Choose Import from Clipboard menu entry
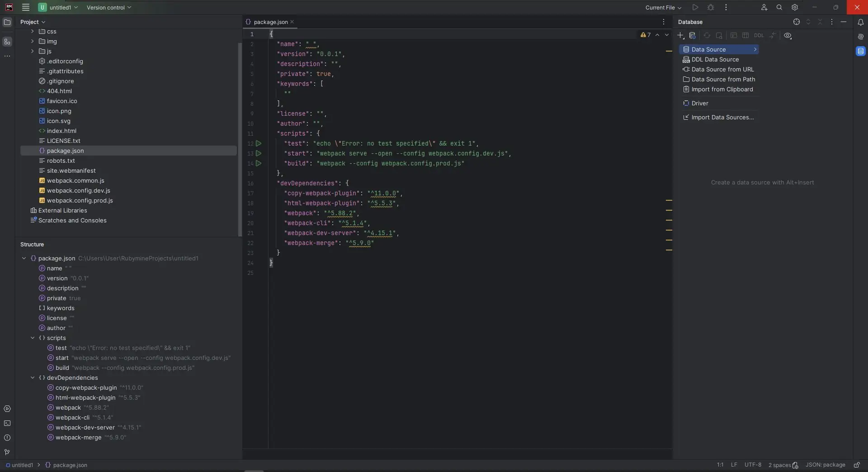Image resolution: width=868 pixels, height=472 pixels. (x=722, y=90)
